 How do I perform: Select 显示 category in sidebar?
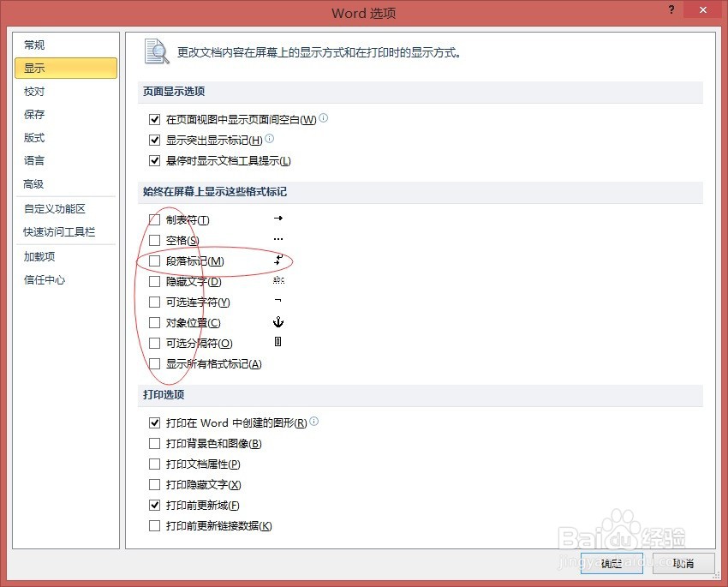point(65,68)
